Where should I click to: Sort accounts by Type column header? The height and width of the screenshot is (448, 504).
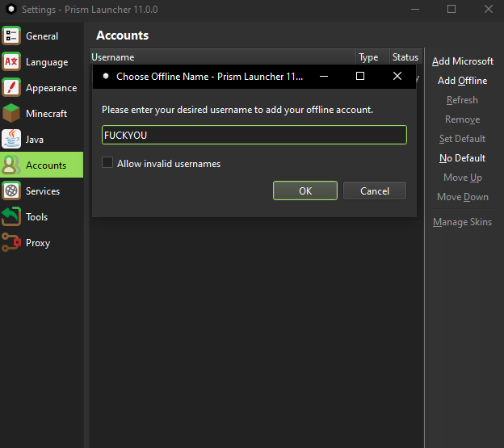click(x=372, y=57)
